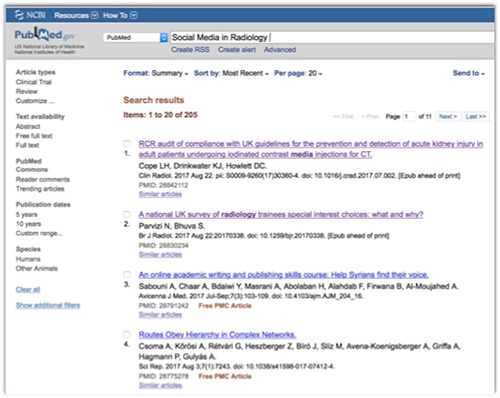Screen dimensions: 500x398
Task: Open the Sort by Most Recent dropdown
Action: (231, 73)
